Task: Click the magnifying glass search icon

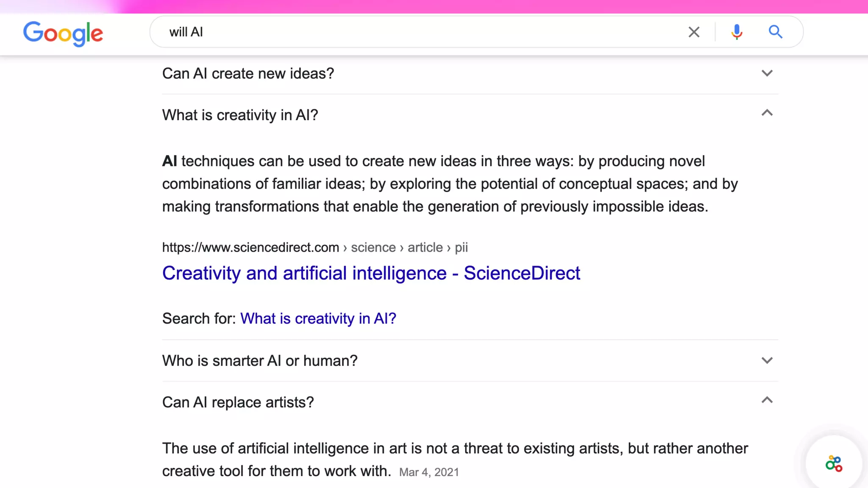Action: click(775, 32)
